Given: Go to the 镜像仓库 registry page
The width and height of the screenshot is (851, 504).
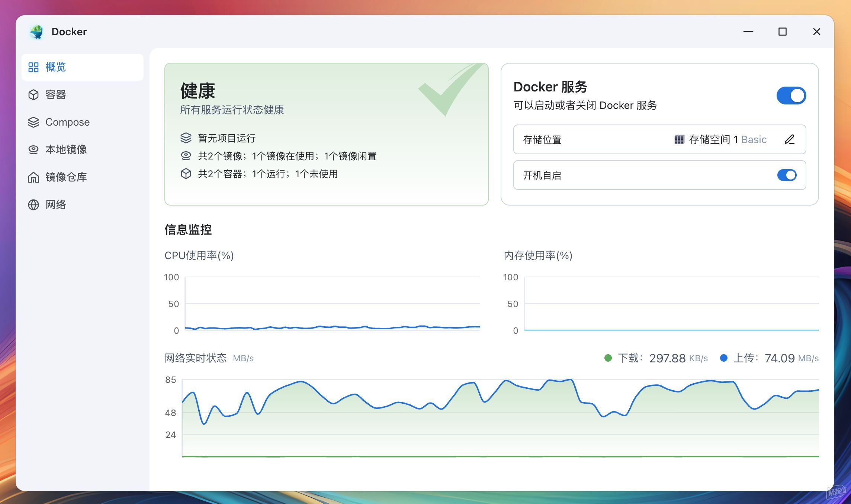Looking at the screenshot, I should pos(66,177).
